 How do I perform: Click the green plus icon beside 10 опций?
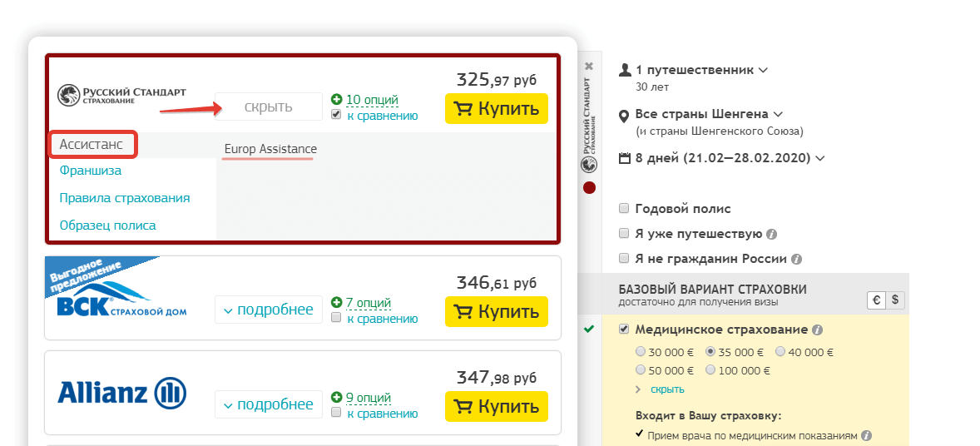click(x=337, y=100)
